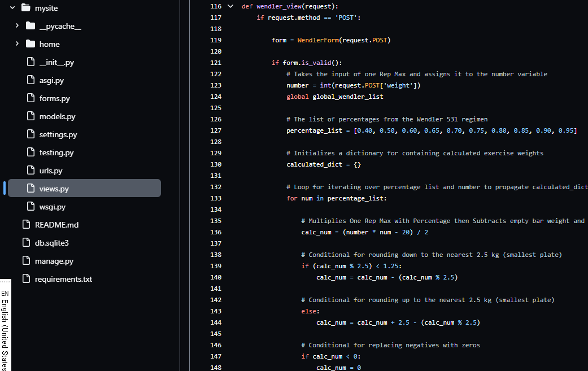Image resolution: width=588 pixels, height=371 pixels.
Task: Click the file icon beside db.sqlite3
Action: click(x=25, y=243)
